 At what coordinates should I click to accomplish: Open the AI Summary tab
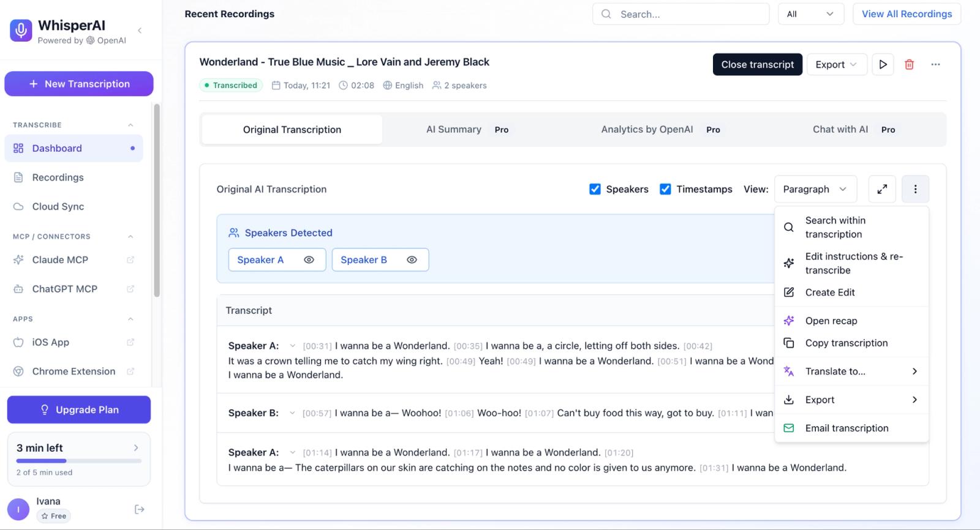click(467, 130)
